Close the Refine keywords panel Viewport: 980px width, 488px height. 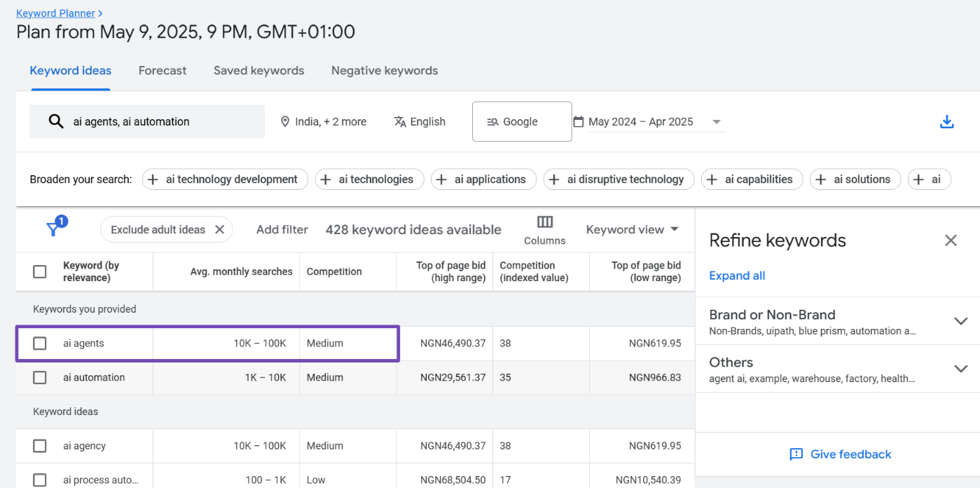pos(951,240)
